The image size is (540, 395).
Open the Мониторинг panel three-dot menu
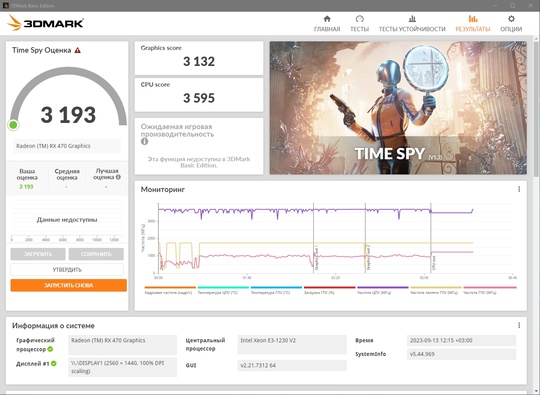coord(519,189)
